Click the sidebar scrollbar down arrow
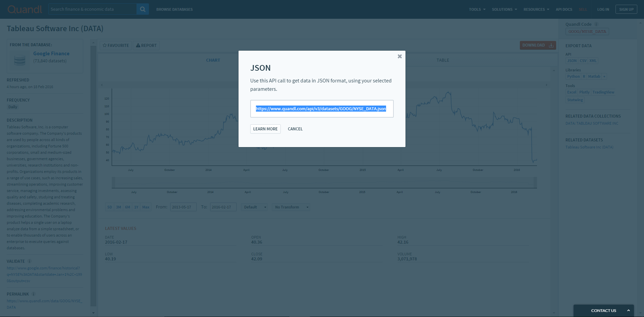The image size is (644, 317). 93,313
